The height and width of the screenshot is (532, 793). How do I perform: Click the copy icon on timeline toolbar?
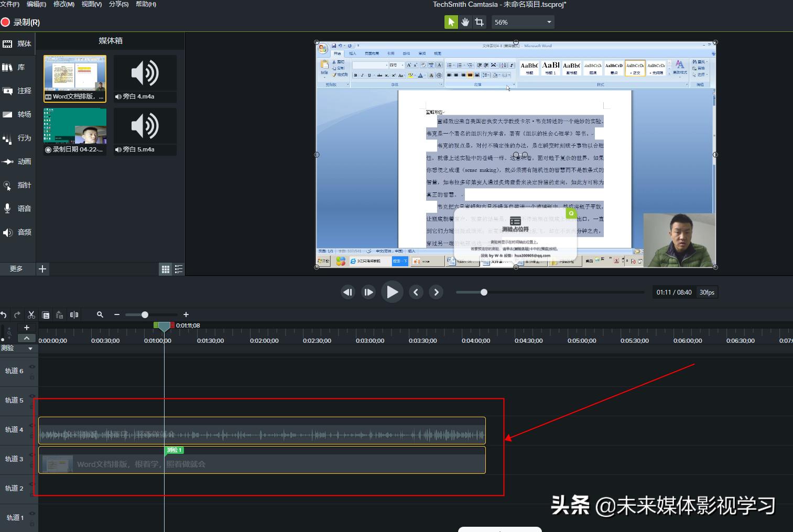click(46, 314)
